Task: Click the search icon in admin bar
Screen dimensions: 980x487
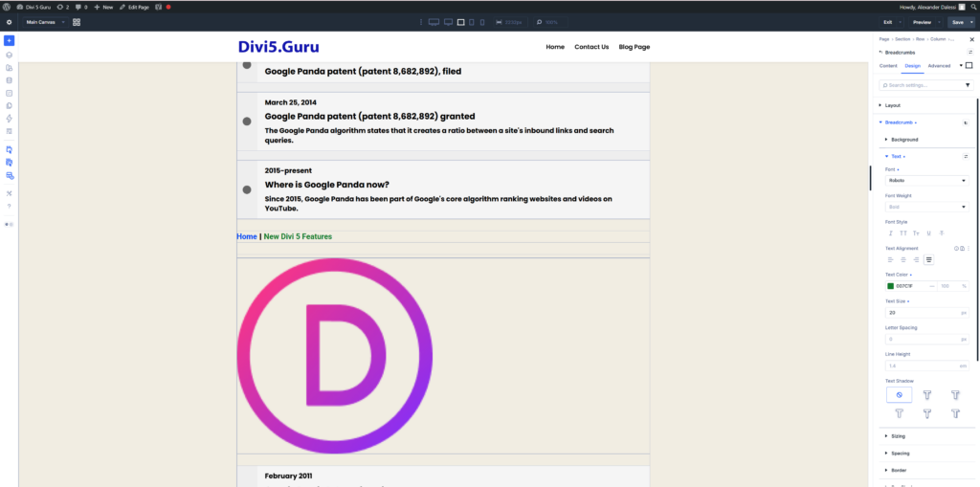Action: tap(973, 7)
